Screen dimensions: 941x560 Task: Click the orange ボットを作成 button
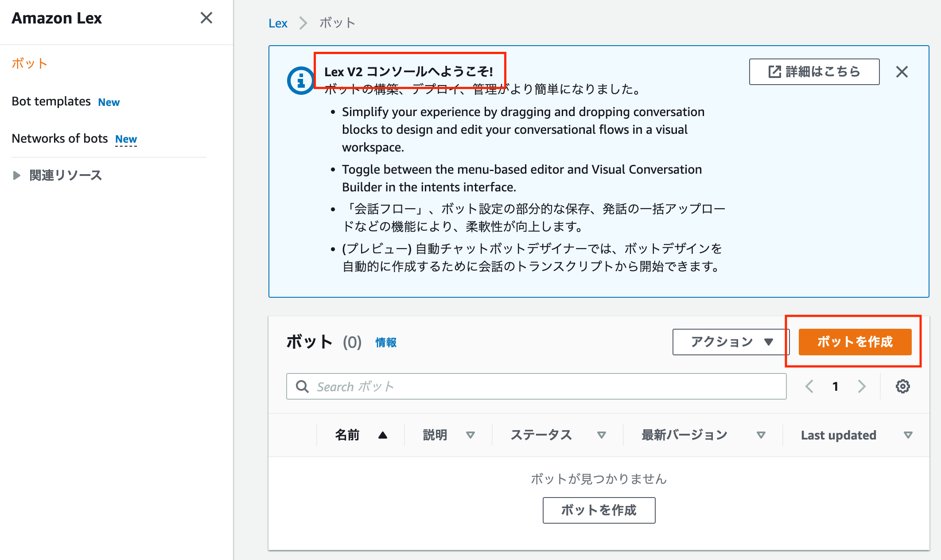[855, 342]
